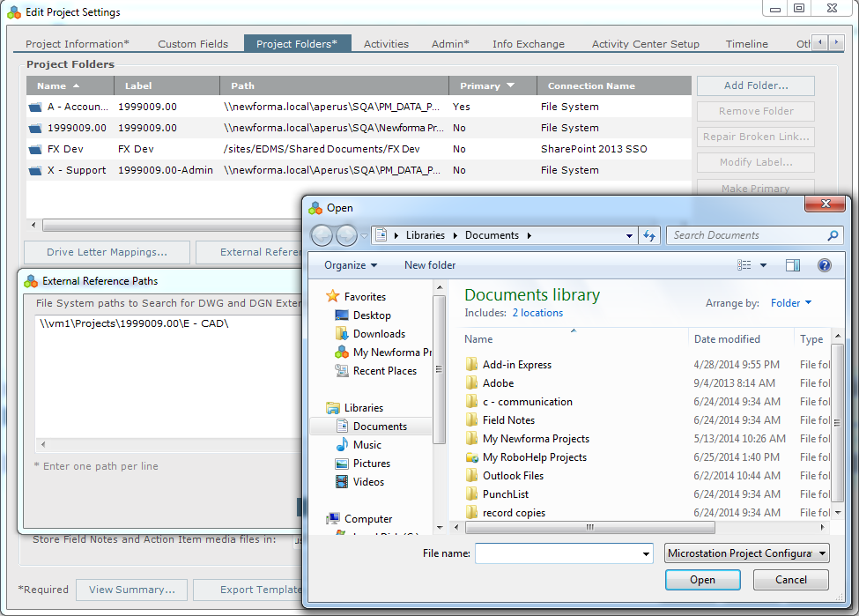Viewport: 859px width, 616px height.
Task: Click inside the File name input field
Action: 558,553
